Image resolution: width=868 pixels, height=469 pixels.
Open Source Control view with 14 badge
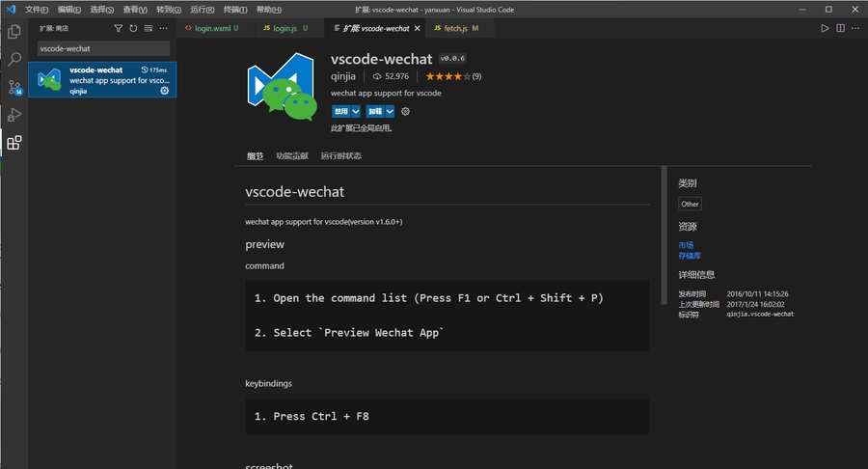[x=14, y=88]
